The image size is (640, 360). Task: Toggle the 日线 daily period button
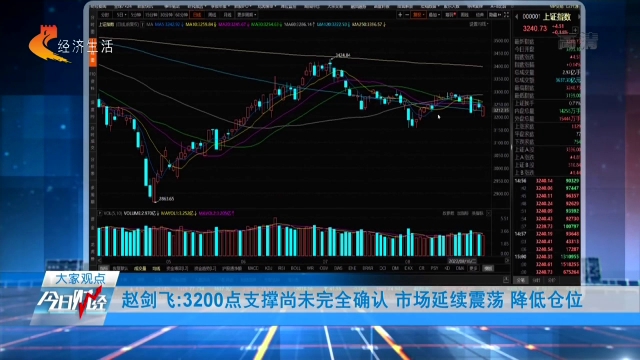pos(197,15)
